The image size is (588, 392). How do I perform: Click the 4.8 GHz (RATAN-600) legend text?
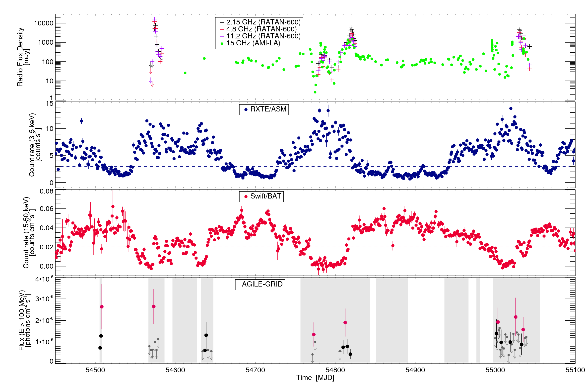261,29
